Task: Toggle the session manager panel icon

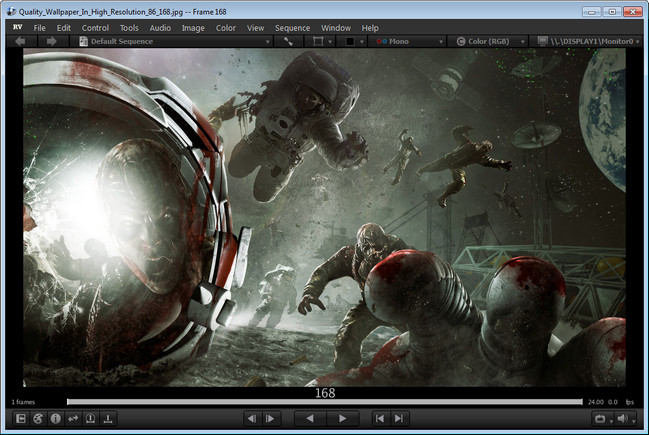Action: 19,418
